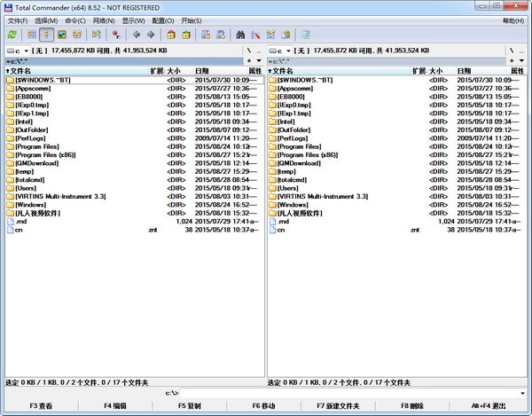Image resolution: width=532 pixels, height=416 pixels.
Task: Click in the c:\> command line field
Action: [x=348, y=393]
